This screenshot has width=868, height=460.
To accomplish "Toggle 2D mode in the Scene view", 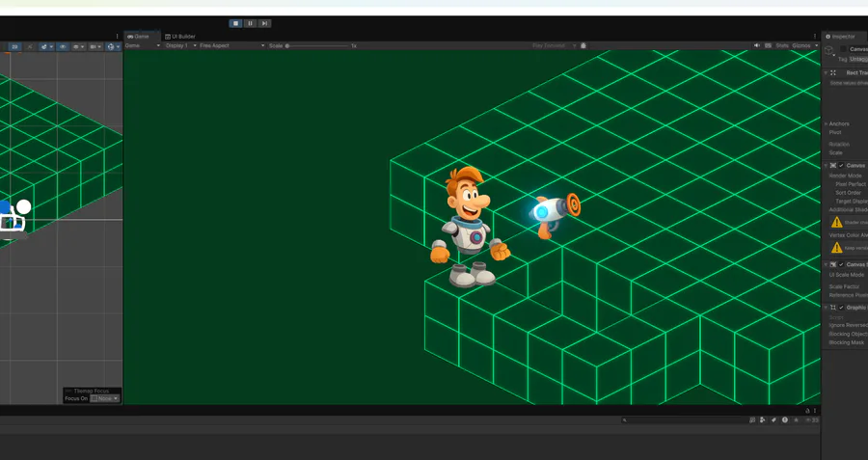I will coord(14,47).
